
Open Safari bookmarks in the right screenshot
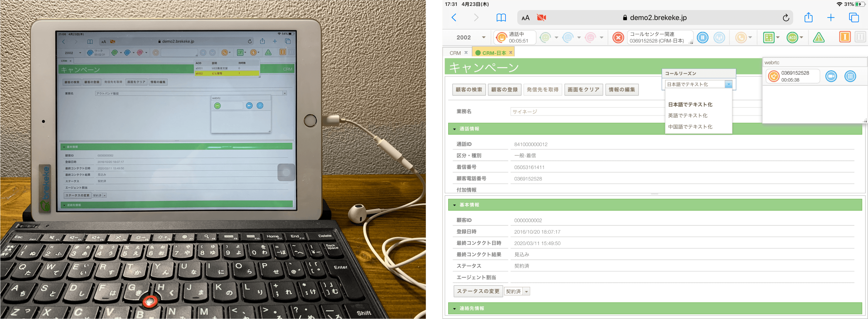[501, 18]
